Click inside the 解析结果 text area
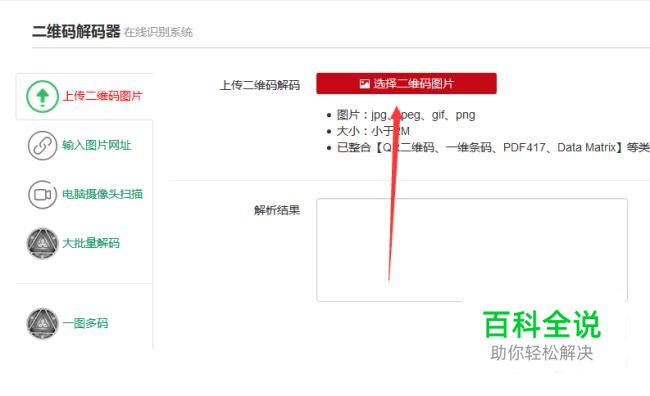Screen dimensions: 650x396 pos(472,250)
